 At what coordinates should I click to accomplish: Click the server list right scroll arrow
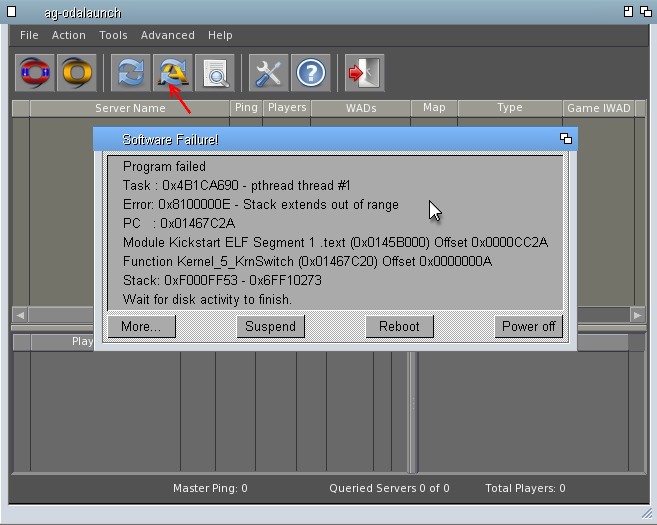click(x=637, y=315)
